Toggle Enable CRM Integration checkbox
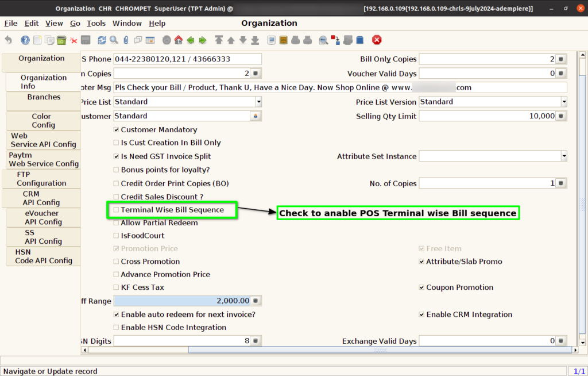588x376 pixels. click(421, 314)
